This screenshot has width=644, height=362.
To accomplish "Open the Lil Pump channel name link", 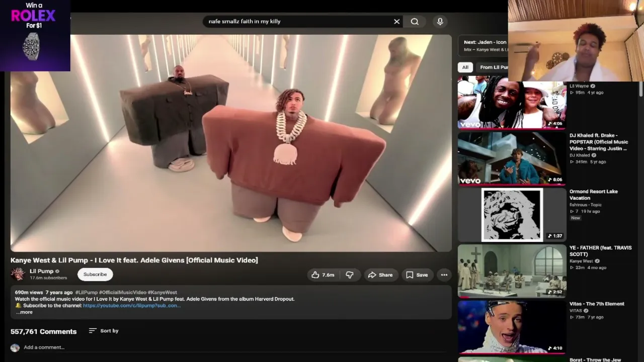I will pyautogui.click(x=41, y=271).
